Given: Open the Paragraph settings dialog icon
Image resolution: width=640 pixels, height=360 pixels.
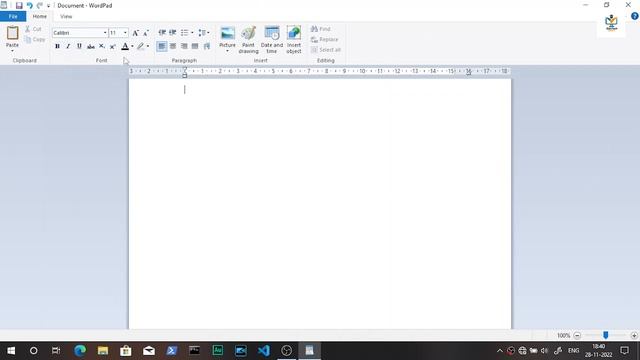Looking at the screenshot, I should point(207,46).
